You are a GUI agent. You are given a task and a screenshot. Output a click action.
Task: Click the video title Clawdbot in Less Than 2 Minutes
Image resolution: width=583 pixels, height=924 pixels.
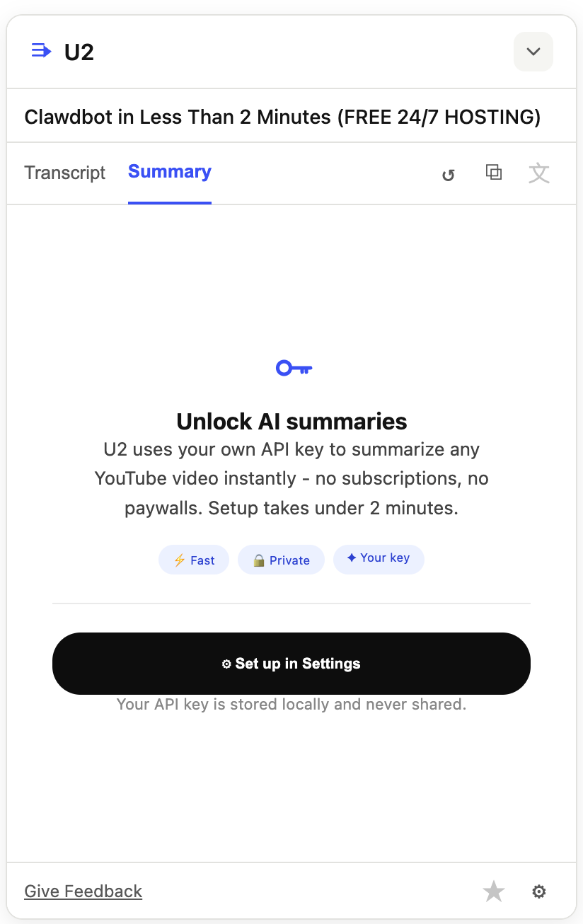point(282,117)
